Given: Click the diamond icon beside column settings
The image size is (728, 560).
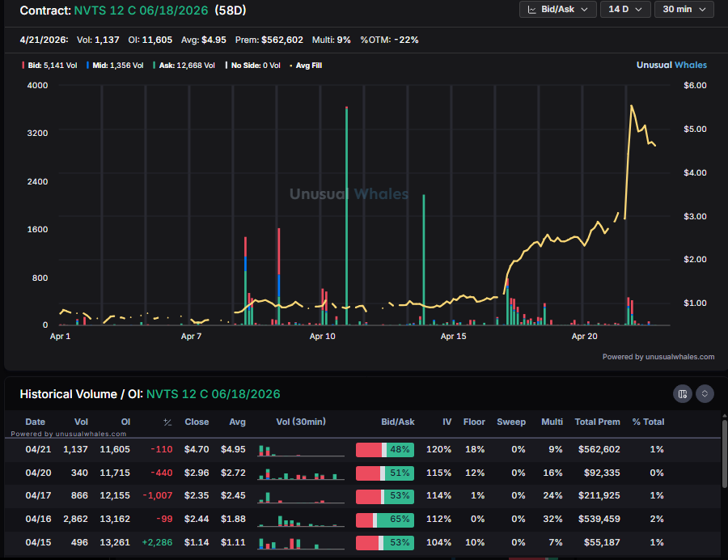Looking at the screenshot, I should click(704, 393).
